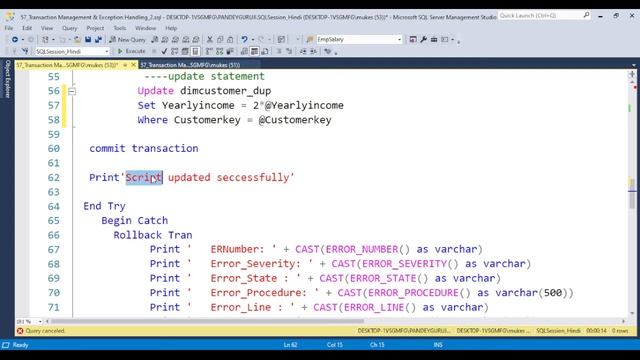Click the Query Options icon
The height and width of the screenshot is (360, 640).
(x=185, y=51)
